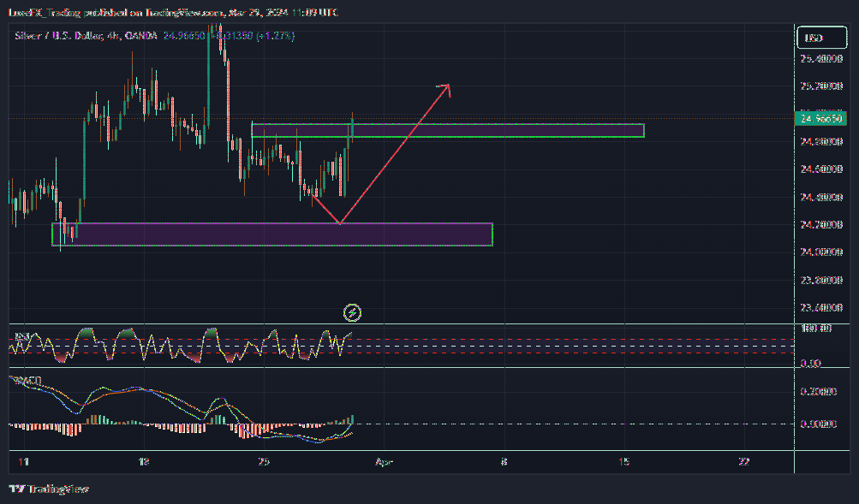Viewport: 859px width, 504px height.
Task: Click the 4h interval in chart legend
Action: (113, 36)
